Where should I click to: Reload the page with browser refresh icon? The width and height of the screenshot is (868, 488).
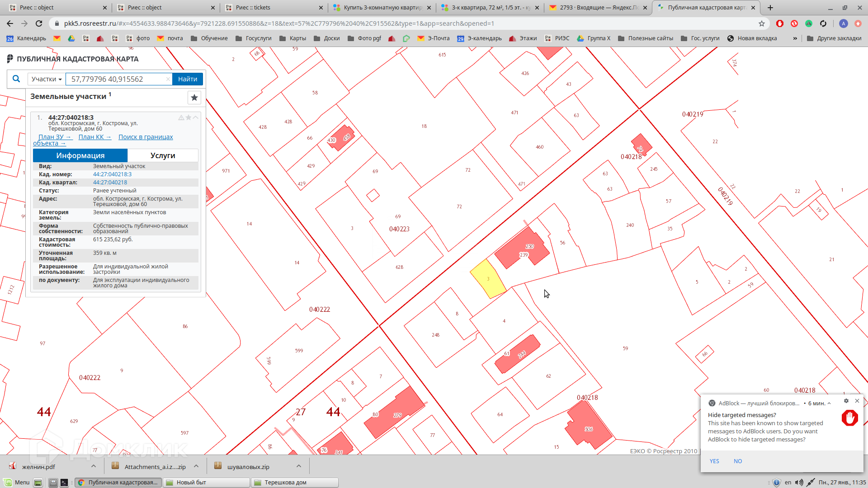point(39,23)
